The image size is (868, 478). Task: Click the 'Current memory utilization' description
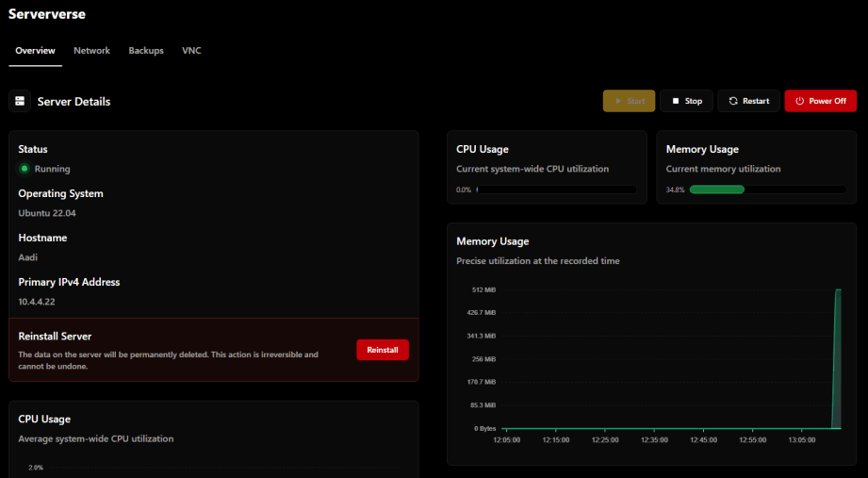click(723, 169)
